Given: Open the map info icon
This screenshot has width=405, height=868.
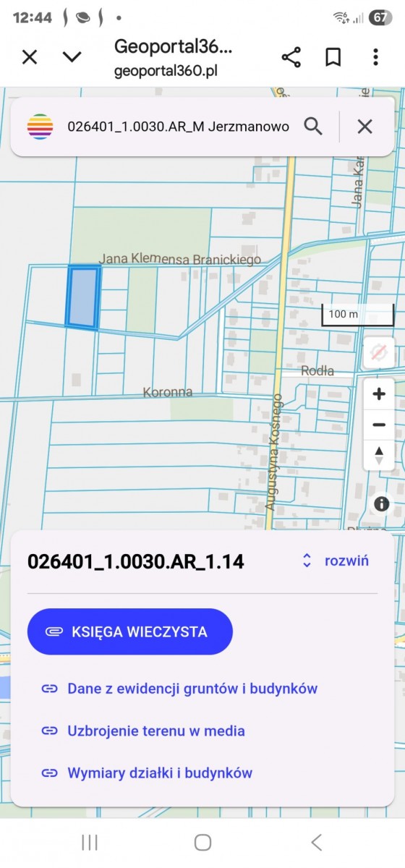Looking at the screenshot, I should (x=381, y=504).
